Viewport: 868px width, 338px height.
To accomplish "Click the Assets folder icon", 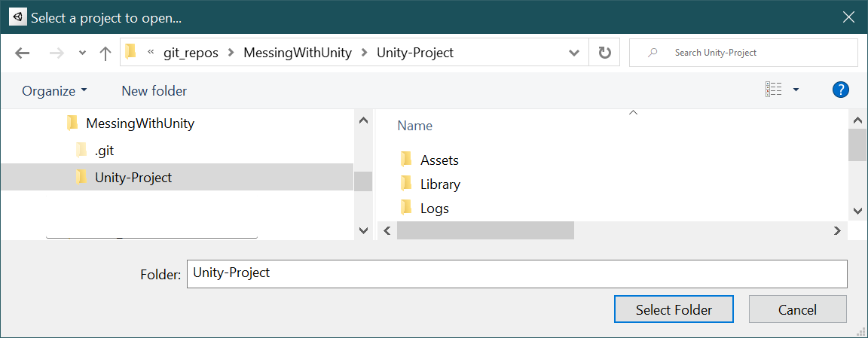I will pos(406,160).
